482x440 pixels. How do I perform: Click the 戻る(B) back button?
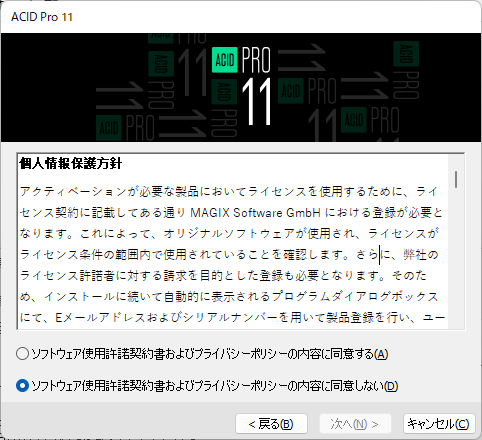[x=271, y=424]
